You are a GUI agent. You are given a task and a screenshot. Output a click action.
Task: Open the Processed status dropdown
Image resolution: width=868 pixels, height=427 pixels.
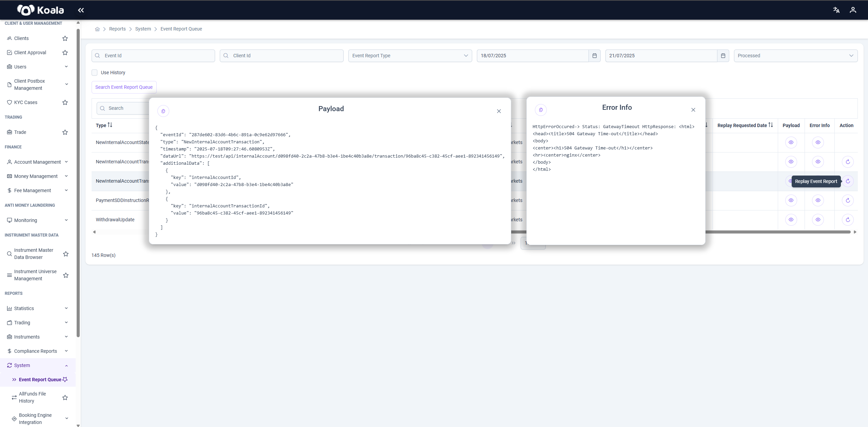795,56
